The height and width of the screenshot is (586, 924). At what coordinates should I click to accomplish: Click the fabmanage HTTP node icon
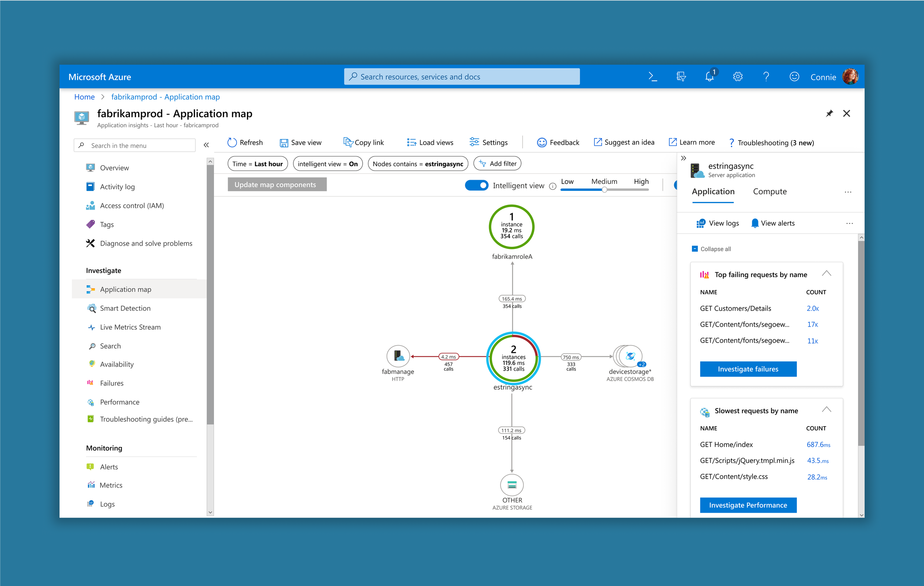398,356
